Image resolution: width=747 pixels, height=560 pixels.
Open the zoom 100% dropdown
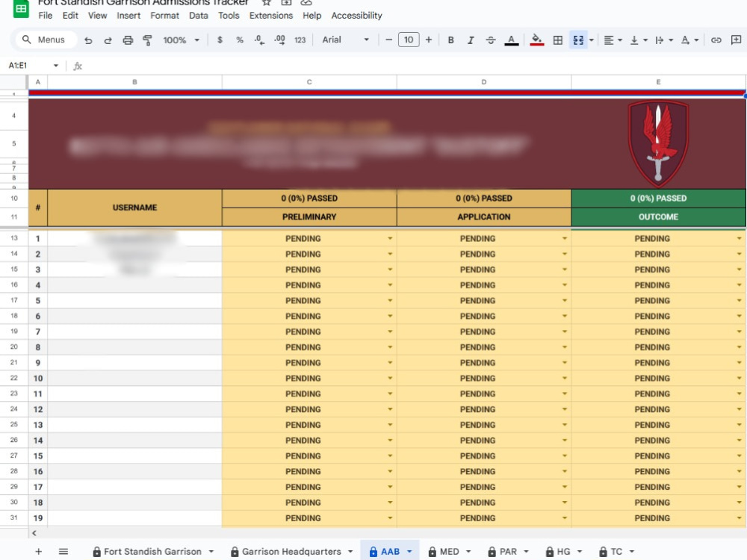pyautogui.click(x=181, y=40)
